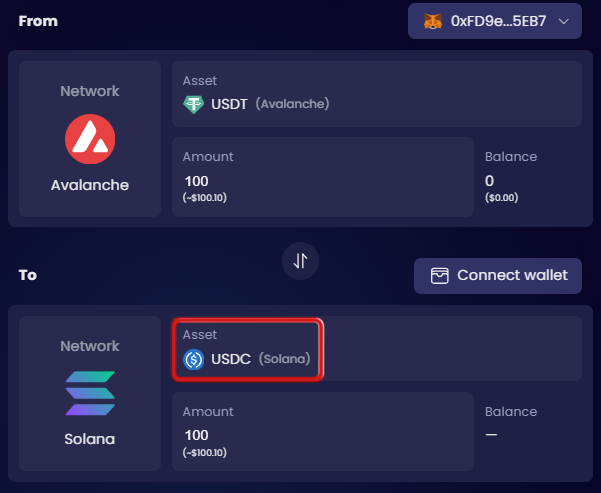
Task: Select the Avalanche source network card
Action: point(90,139)
